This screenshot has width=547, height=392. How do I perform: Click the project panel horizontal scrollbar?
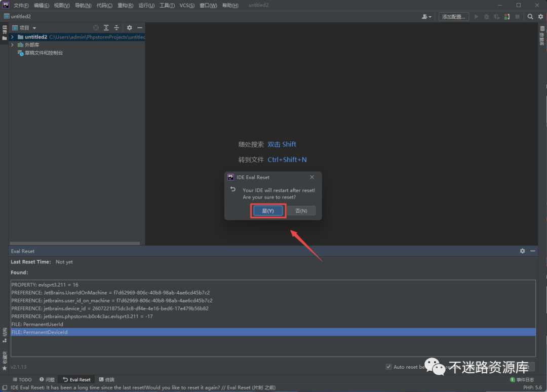click(x=74, y=244)
